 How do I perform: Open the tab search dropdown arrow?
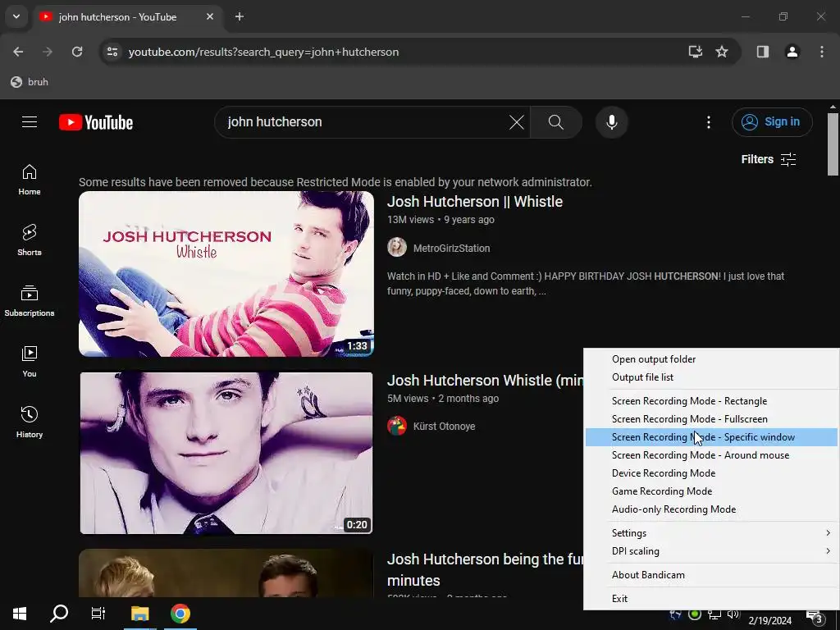coord(16,16)
